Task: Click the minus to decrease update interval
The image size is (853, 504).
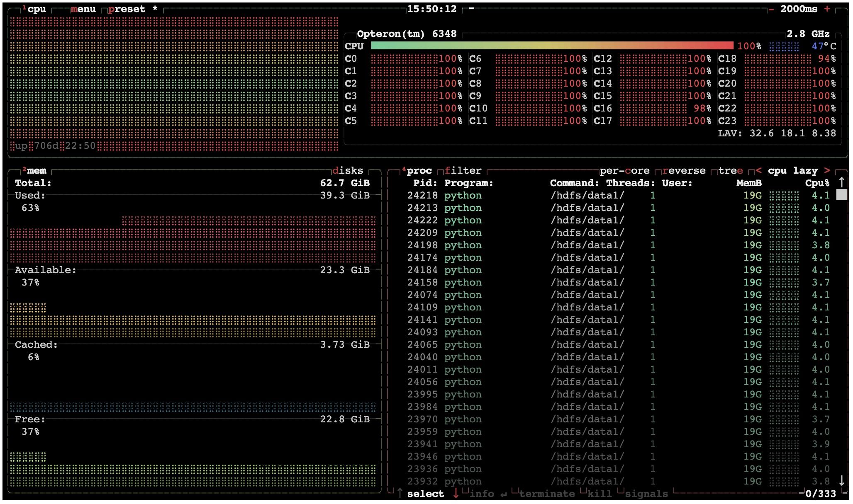Action: tap(771, 9)
